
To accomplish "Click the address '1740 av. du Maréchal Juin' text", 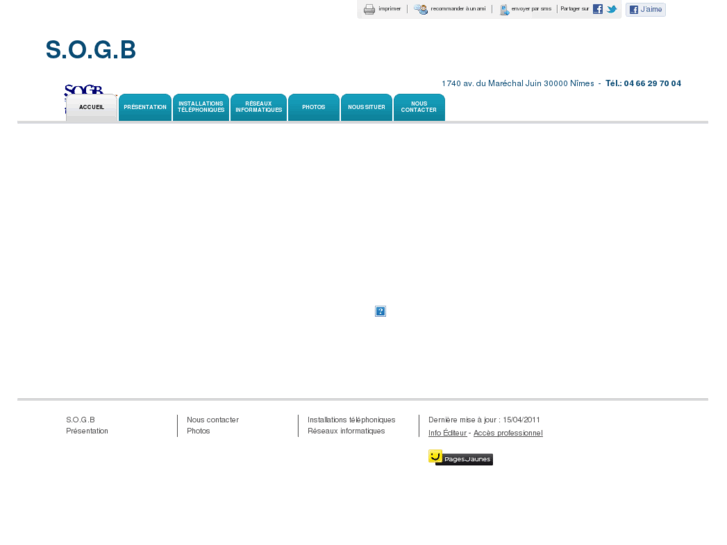I will pos(491,83).
